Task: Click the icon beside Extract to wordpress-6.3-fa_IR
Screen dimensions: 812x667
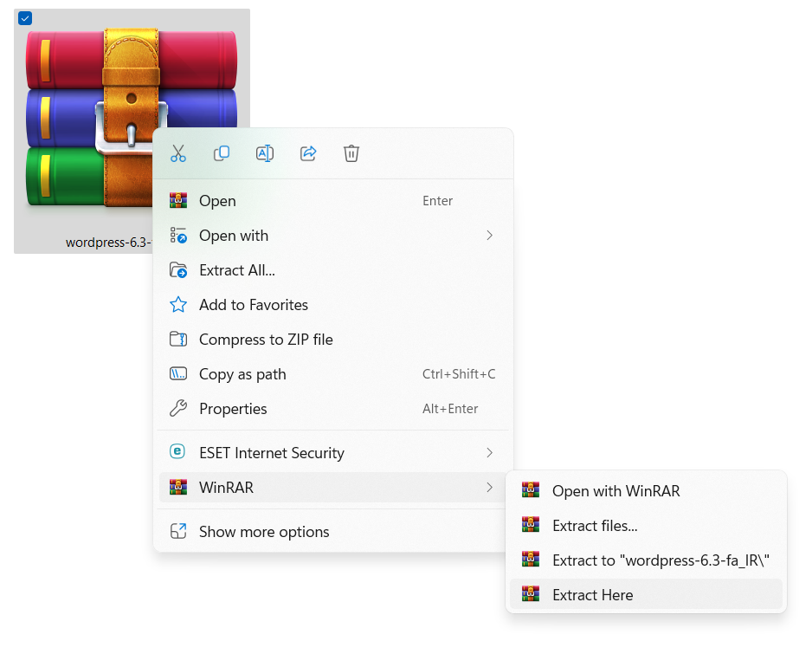Action: coord(531,560)
